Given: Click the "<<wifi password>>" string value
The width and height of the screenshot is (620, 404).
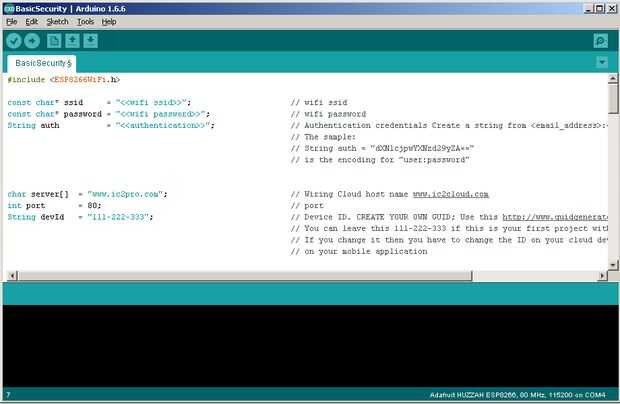Looking at the screenshot, I should [x=160, y=114].
